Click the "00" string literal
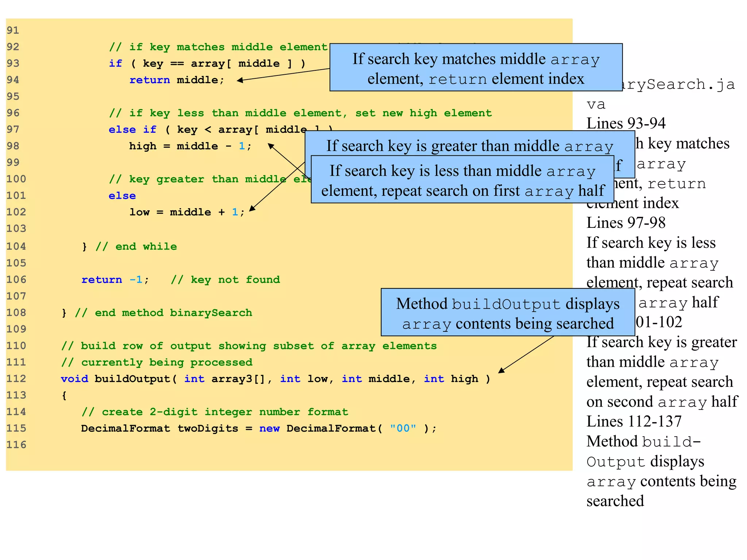This screenshot has height=560, width=747. coord(403,428)
